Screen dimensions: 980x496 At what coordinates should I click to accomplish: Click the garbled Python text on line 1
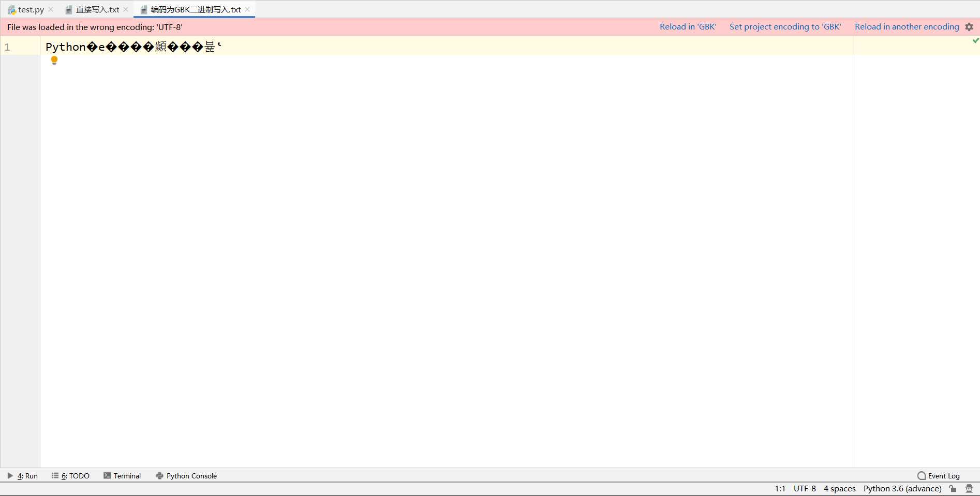coord(133,47)
